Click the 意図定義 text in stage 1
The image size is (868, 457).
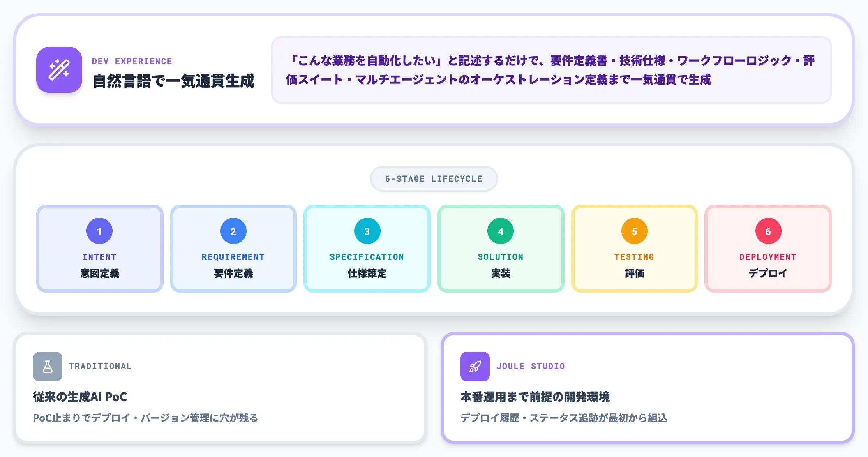99,273
